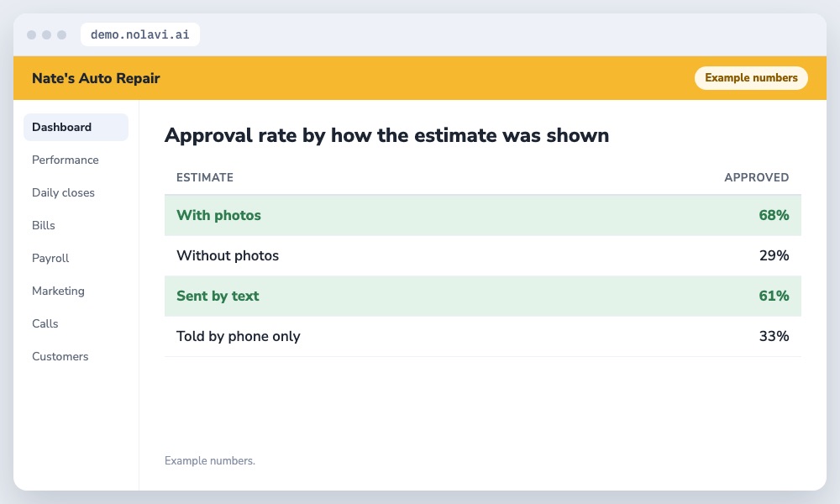The width and height of the screenshot is (840, 504).
Task: Open the Dashboard sidebar item
Action: (x=76, y=127)
